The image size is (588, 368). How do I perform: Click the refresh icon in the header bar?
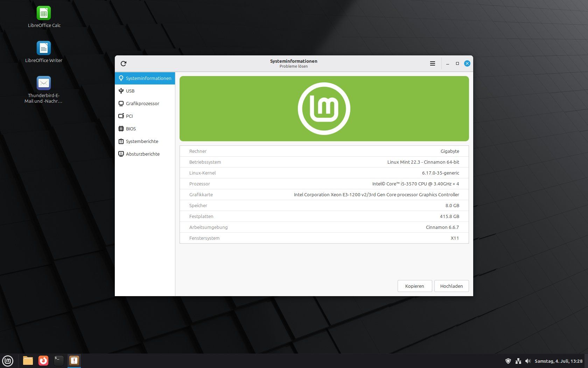coord(123,63)
